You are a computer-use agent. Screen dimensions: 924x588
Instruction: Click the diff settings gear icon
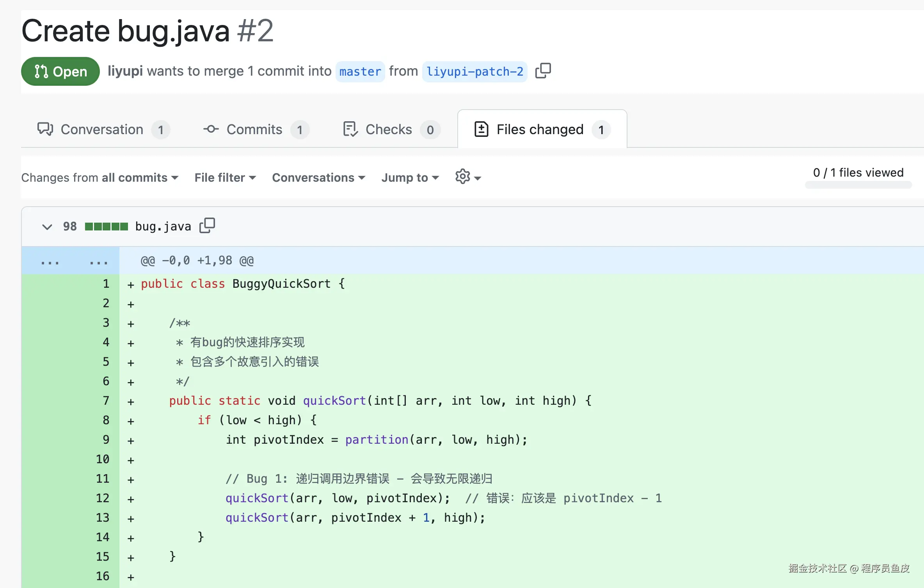click(x=463, y=177)
